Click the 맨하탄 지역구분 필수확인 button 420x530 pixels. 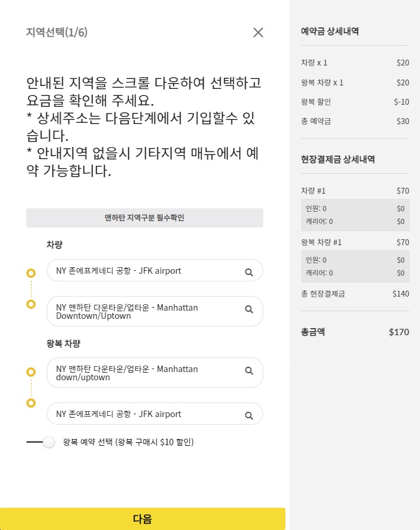pyautogui.click(x=144, y=218)
